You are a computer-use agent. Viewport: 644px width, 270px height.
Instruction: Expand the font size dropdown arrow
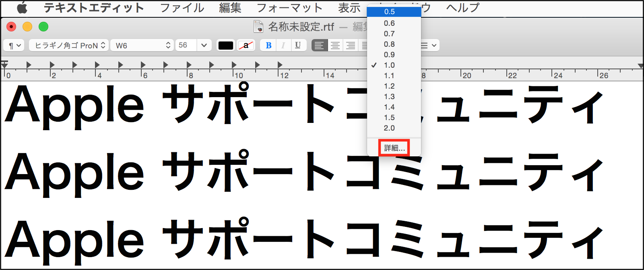tap(204, 46)
